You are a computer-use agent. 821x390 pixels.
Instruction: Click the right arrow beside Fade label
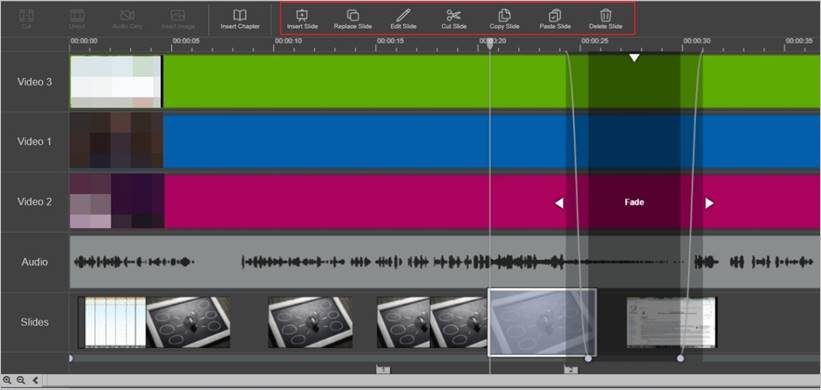(709, 203)
